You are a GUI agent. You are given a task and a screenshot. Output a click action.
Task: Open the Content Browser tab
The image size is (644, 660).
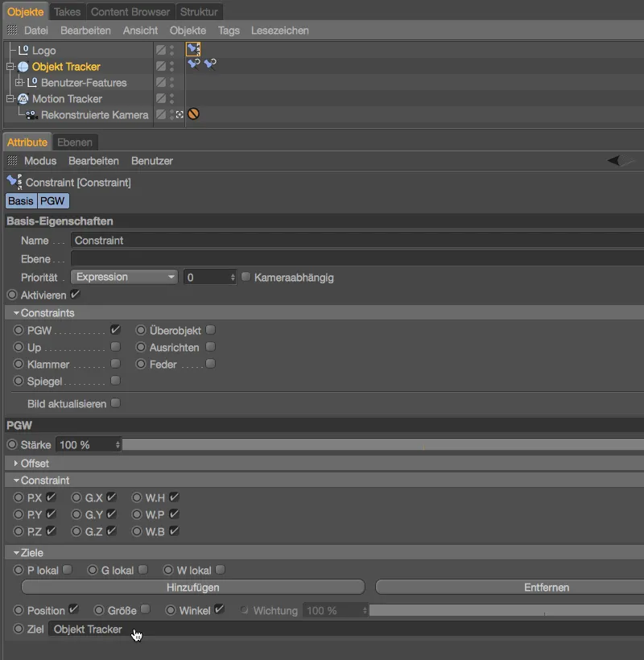pos(130,12)
